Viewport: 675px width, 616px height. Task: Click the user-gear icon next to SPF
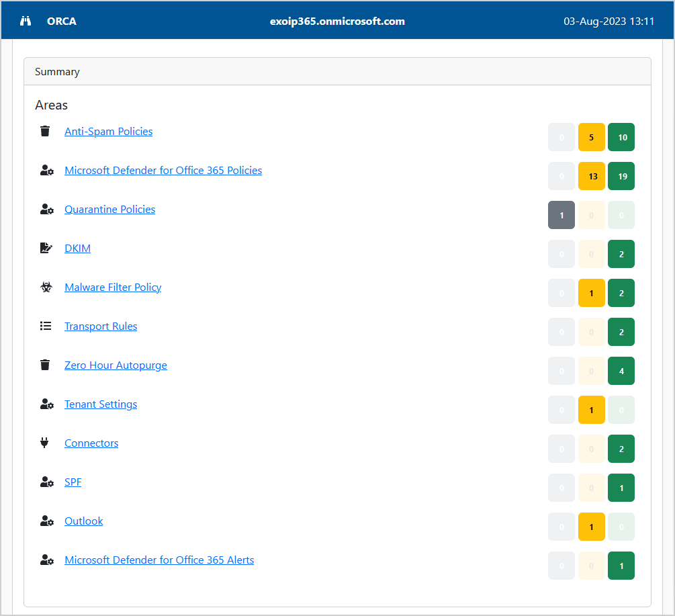tap(46, 482)
